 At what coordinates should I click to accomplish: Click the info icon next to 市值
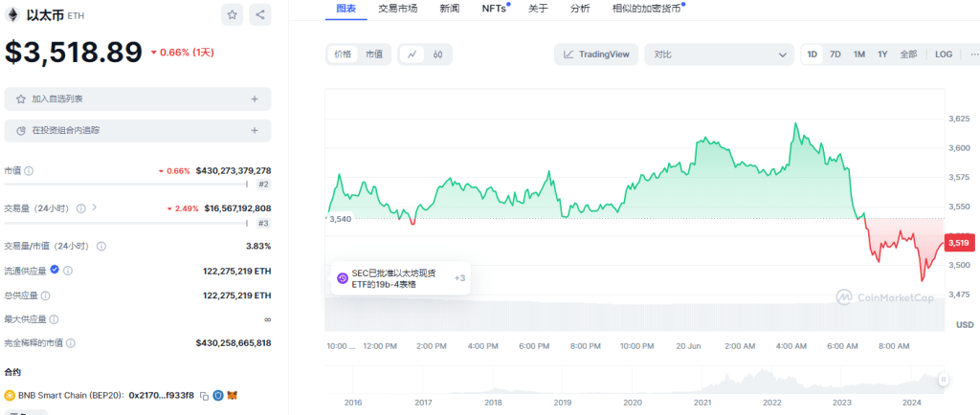point(29,170)
